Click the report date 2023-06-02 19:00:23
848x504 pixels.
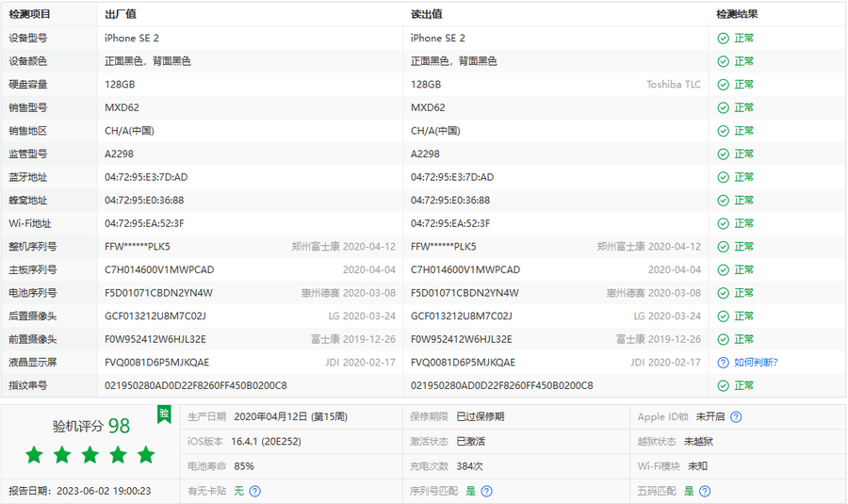(104, 491)
